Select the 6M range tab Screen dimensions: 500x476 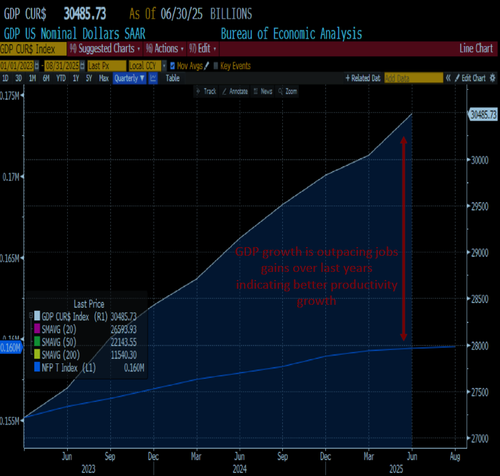click(x=46, y=78)
